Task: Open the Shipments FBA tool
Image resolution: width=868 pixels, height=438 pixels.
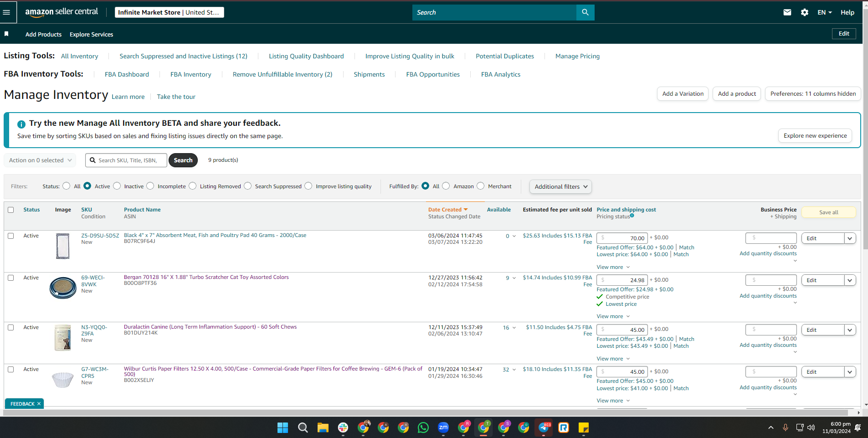Action: [369, 74]
